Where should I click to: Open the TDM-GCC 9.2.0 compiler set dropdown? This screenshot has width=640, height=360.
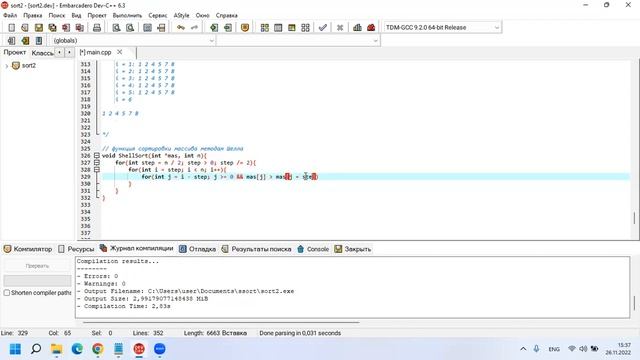442,27
